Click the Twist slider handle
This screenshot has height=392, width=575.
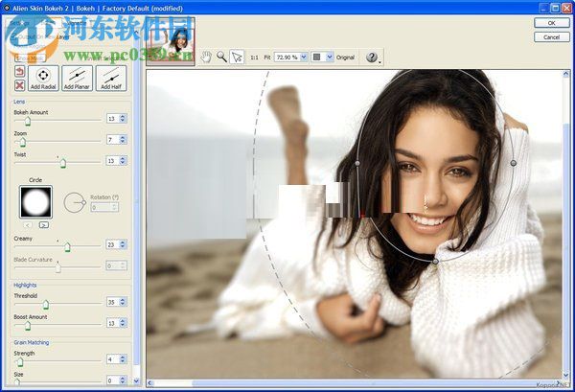[x=63, y=163]
